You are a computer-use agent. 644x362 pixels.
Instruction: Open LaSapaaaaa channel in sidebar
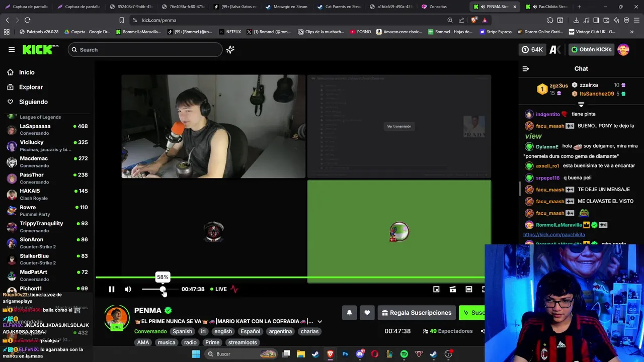pyautogui.click(x=47, y=129)
